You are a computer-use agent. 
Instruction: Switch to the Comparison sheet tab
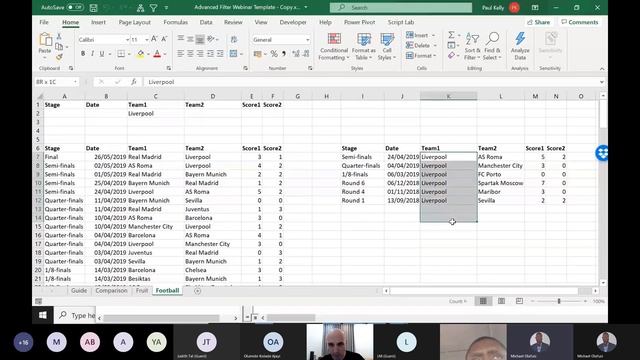(111, 291)
